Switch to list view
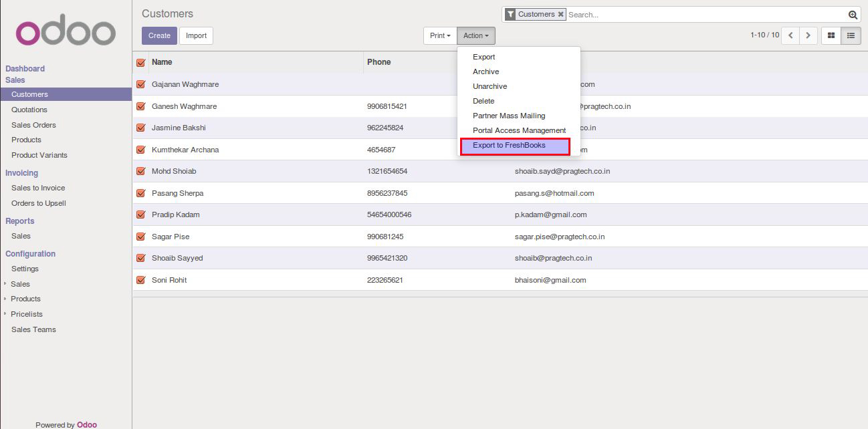The image size is (868, 429). click(x=851, y=35)
